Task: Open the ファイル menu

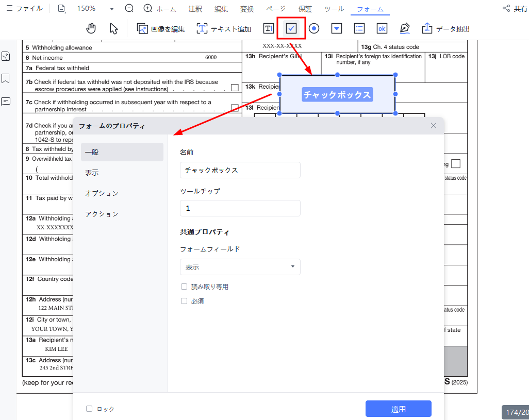Action: [24, 8]
